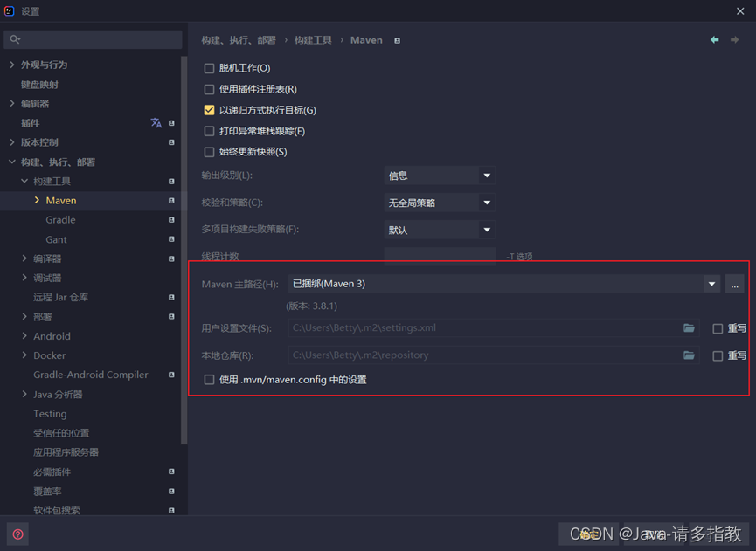756x551 pixels.
Task: Click the project-level marker icon beside 版本控制
Action: (x=171, y=142)
